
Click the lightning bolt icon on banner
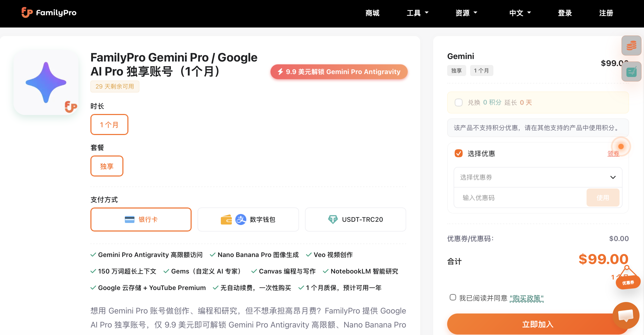(x=280, y=71)
